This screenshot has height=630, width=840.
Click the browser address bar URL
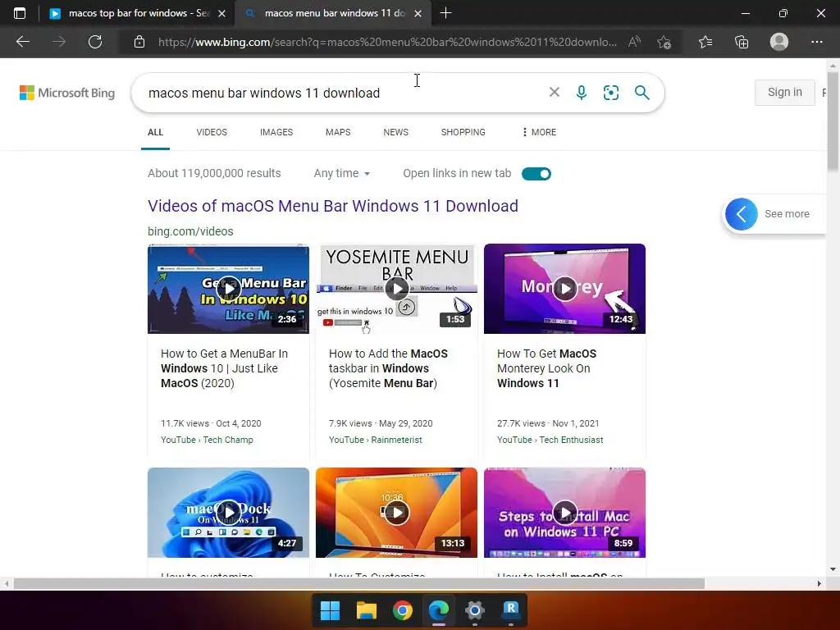(387, 42)
